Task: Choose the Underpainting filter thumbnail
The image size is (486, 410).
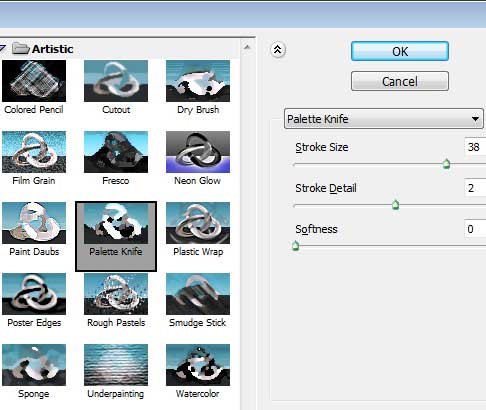Action: (116, 365)
